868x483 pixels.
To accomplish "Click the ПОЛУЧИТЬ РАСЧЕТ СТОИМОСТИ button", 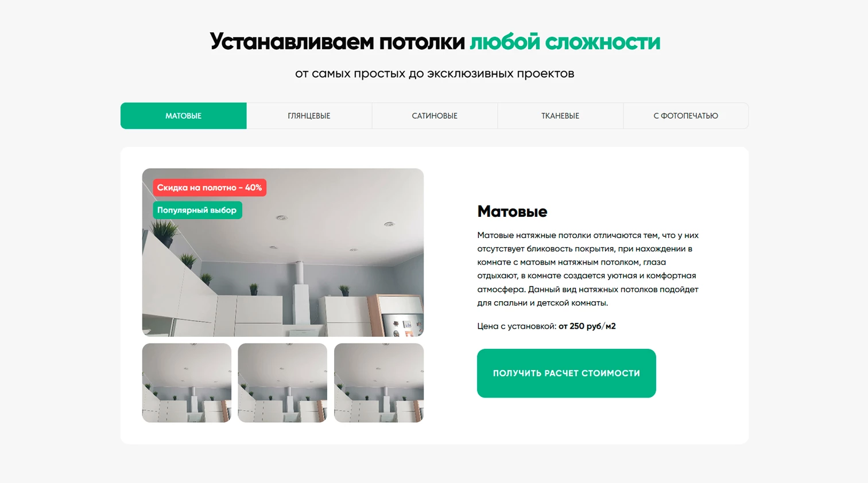I will pyautogui.click(x=566, y=373).
